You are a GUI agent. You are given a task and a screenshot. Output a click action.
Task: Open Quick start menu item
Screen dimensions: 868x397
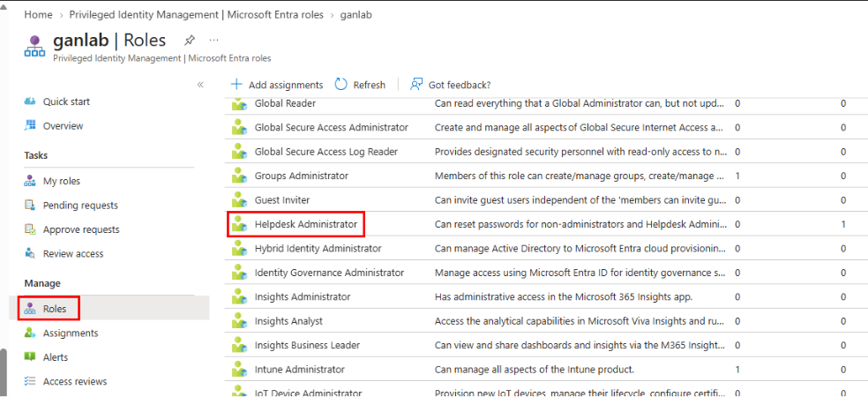(x=66, y=101)
